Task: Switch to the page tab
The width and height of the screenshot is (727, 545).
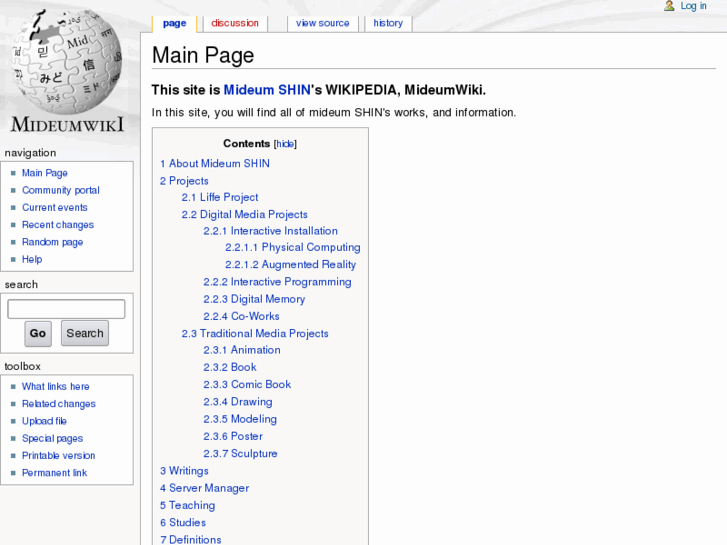Action: [174, 23]
